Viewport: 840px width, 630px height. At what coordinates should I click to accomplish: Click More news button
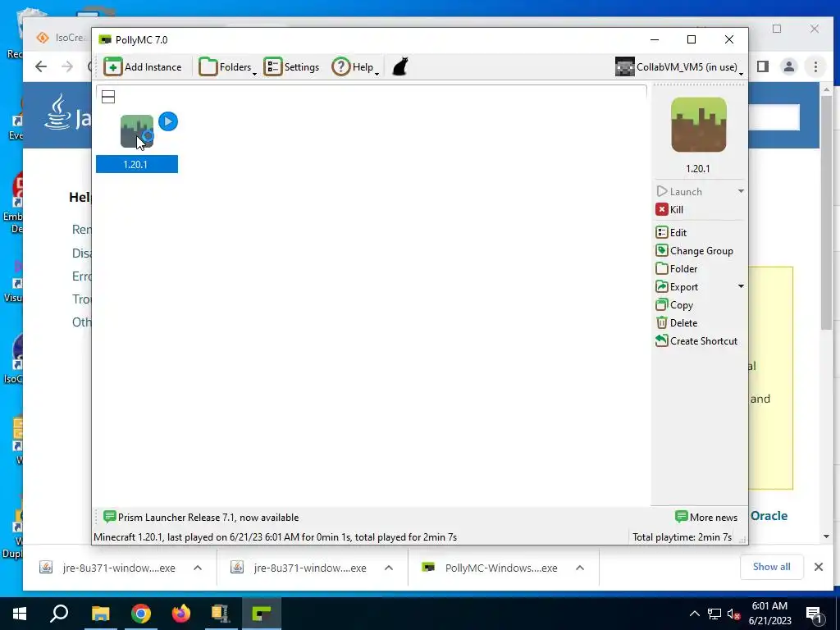706,518
